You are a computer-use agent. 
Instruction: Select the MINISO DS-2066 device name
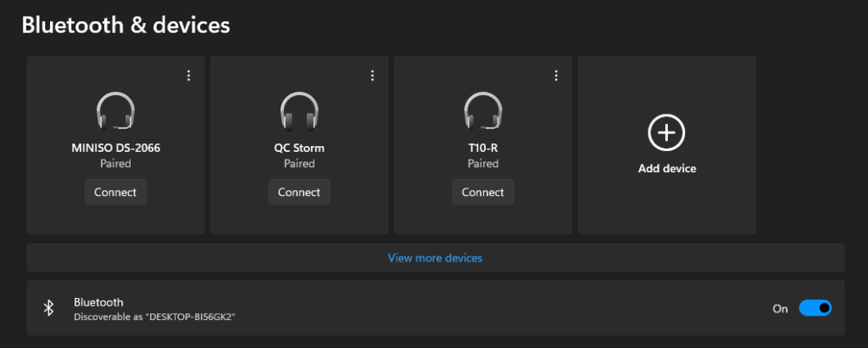[x=115, y=148]
